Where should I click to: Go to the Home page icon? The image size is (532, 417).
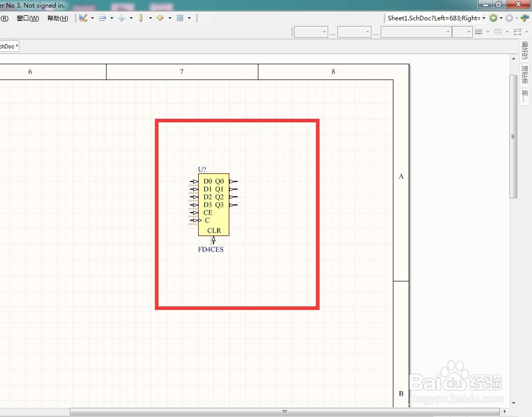pos(525,18)
